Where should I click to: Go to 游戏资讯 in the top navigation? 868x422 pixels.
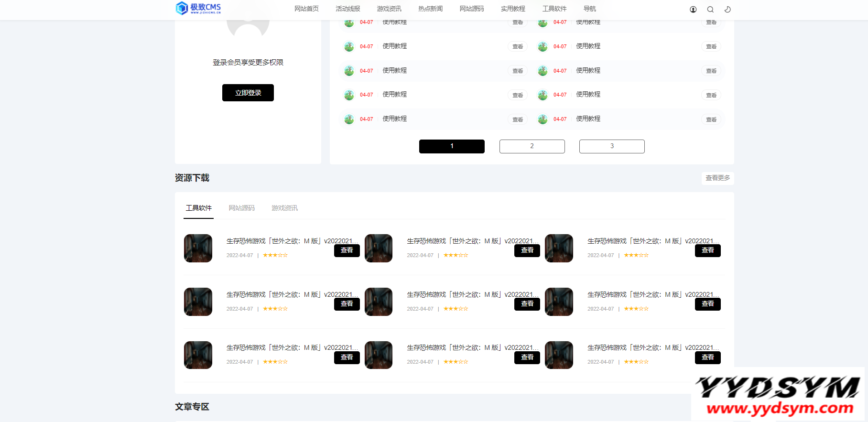coord(389,9)
